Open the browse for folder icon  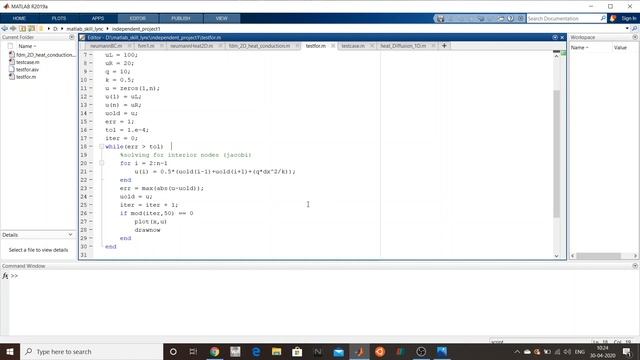(x=31, y=29)
